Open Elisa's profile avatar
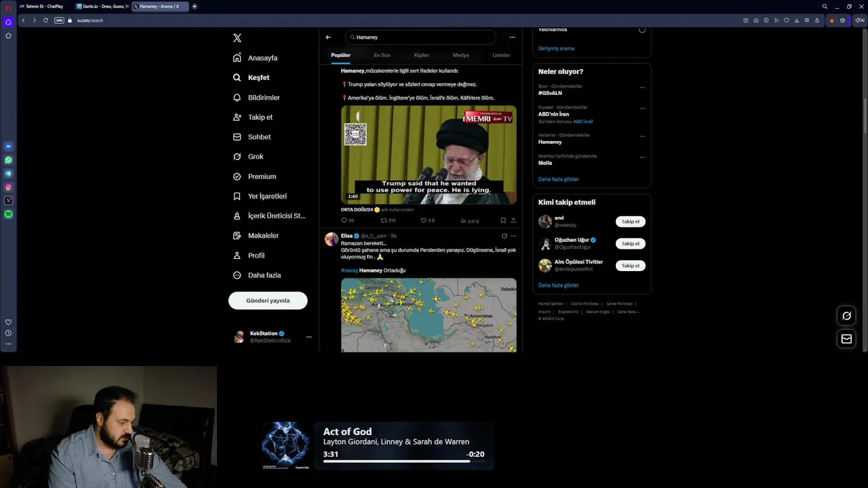The height and width of the screenshot is (488, 868). [331, 239]
